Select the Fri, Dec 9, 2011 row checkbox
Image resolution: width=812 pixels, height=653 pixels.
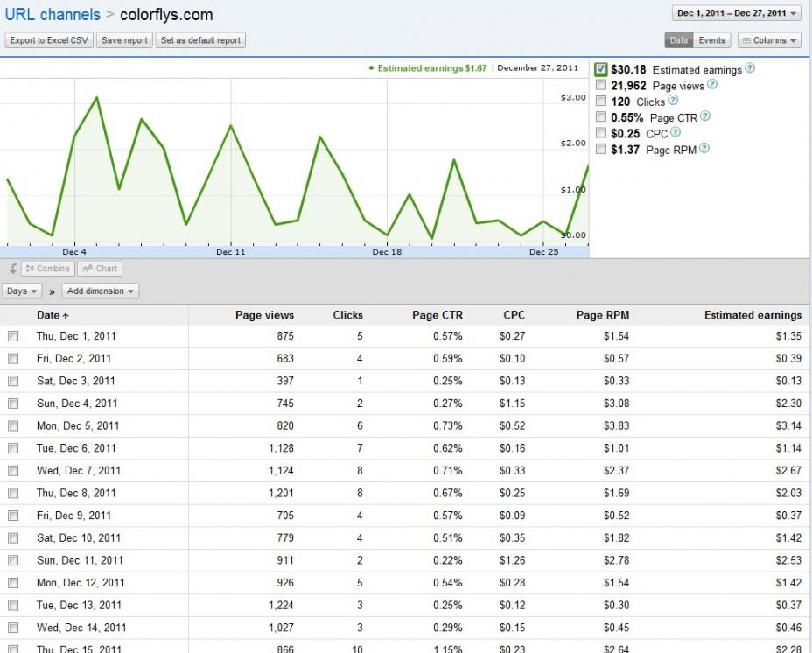point(13,516)
